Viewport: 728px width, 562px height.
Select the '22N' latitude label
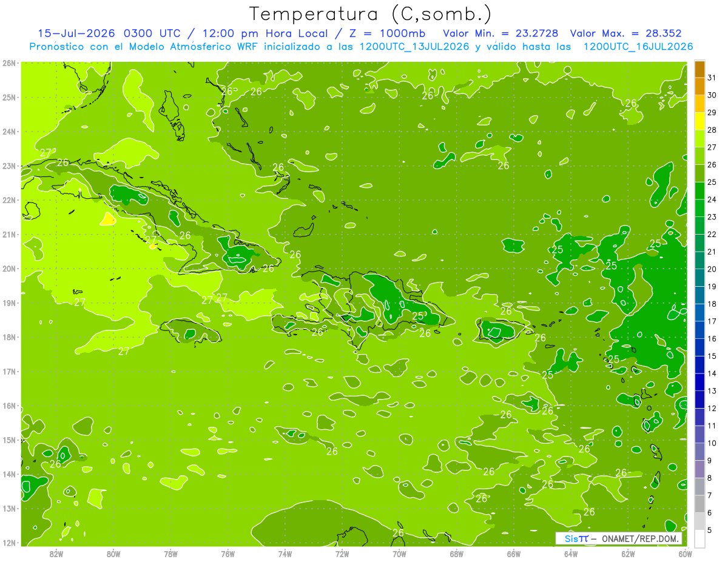point(8,200)
